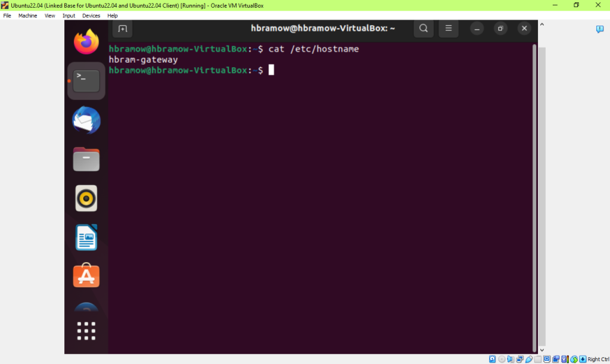Click the Terminal icon in the dock

[86, 81]
